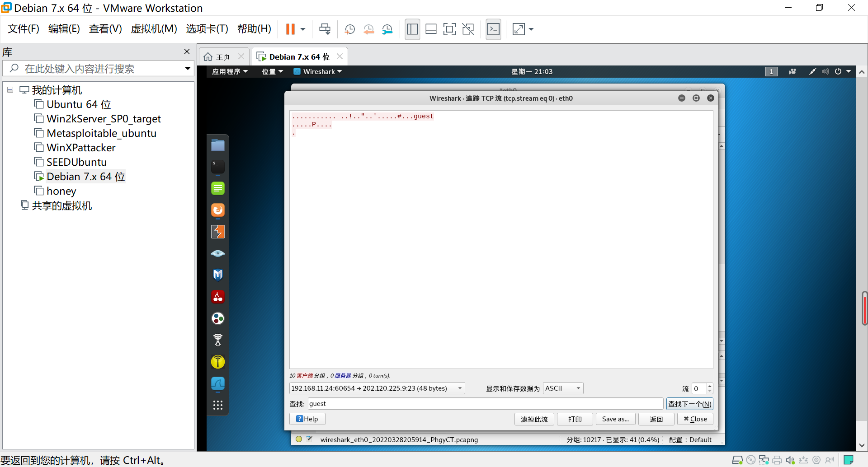Click the 打印 print button
868x467 pixels.
575,419
